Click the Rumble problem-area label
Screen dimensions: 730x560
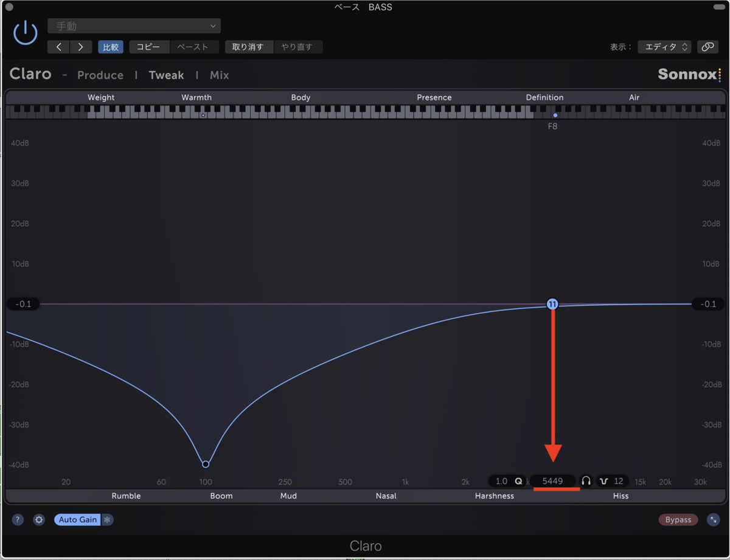126,496
